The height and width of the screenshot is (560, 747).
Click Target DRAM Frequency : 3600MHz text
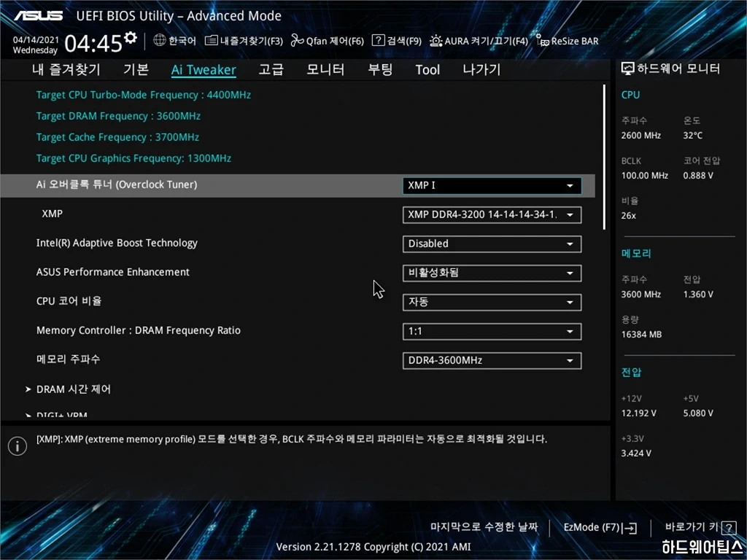coord(118,116)
